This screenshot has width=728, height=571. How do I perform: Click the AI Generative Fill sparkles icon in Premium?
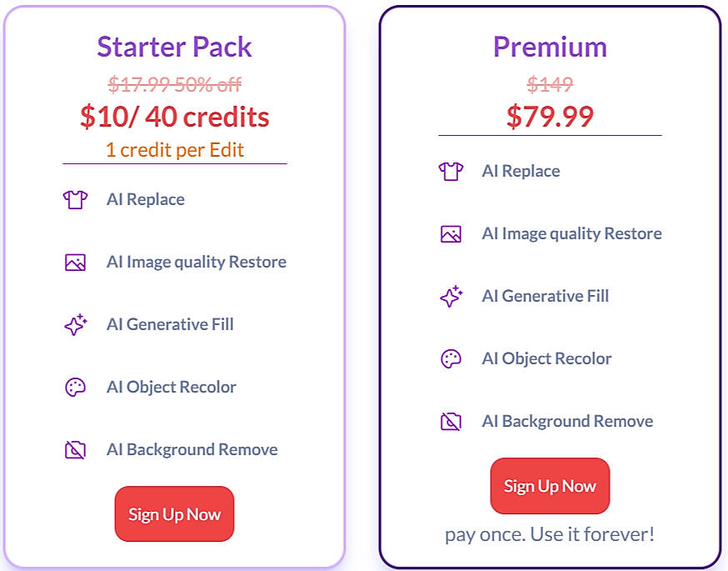coord(451,296)
